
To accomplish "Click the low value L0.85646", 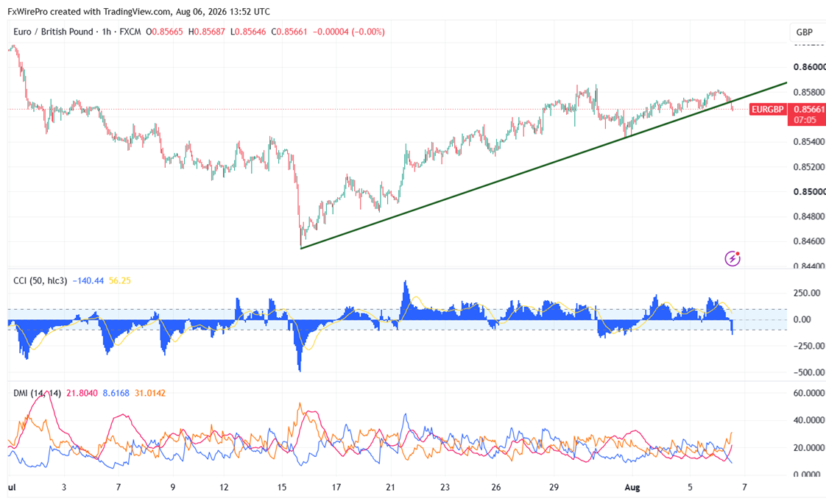I will (x=248, y=32).
